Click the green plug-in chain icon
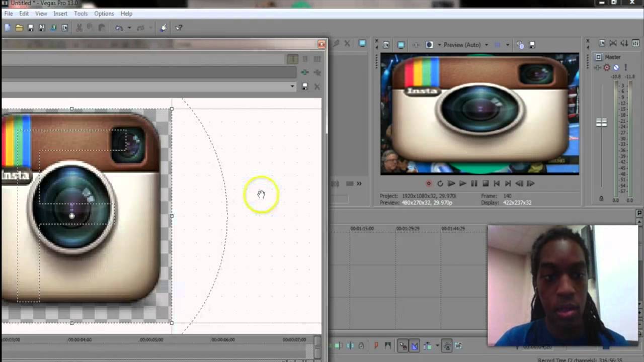 [305, 72]
